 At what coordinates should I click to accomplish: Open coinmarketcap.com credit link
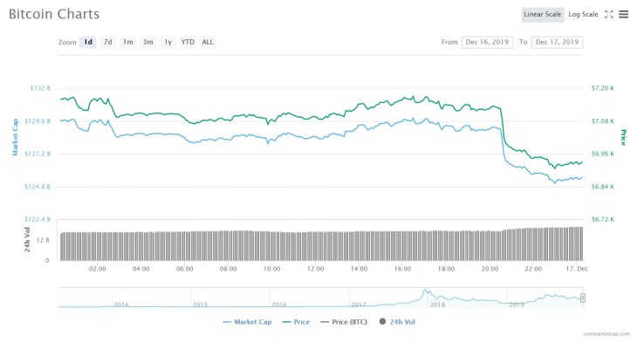tap(606, 333)
